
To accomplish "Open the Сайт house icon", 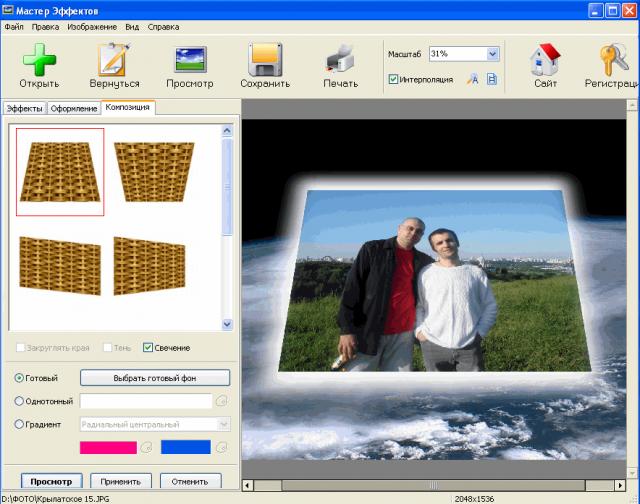I will point(545,60).
